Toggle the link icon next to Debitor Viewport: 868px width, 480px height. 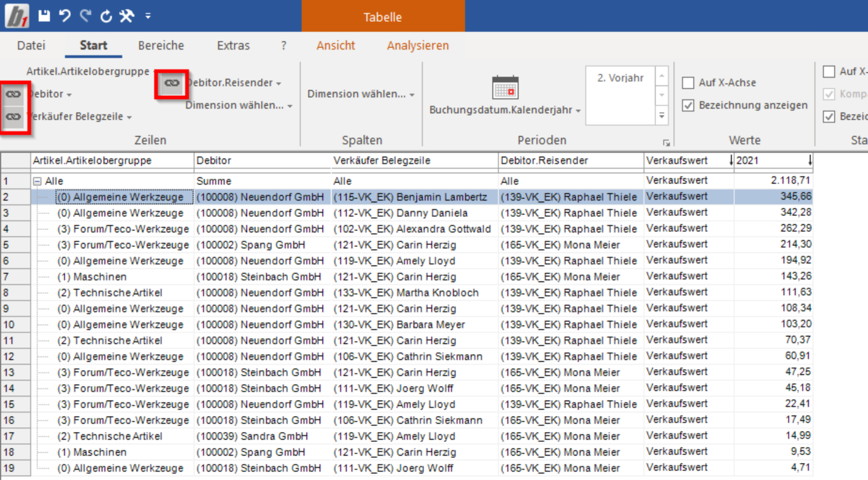(13, 94)
